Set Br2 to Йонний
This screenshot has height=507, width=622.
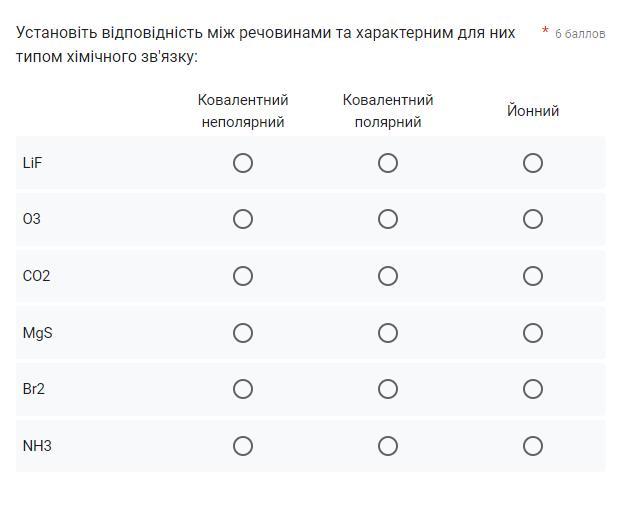point(533,389)
